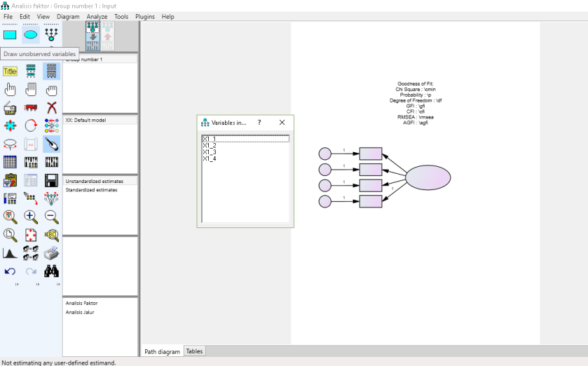Click the Undo arrow icon

[10, 271]
